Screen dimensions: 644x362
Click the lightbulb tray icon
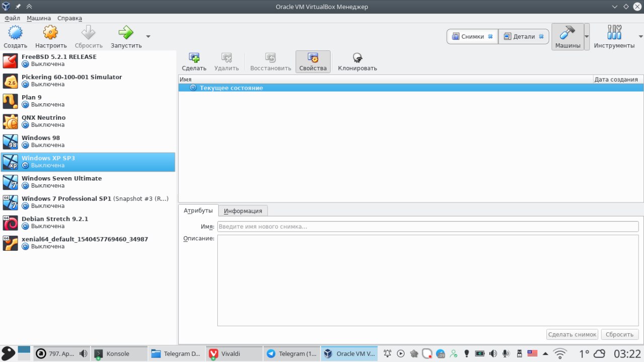click(x=467, y=353)
